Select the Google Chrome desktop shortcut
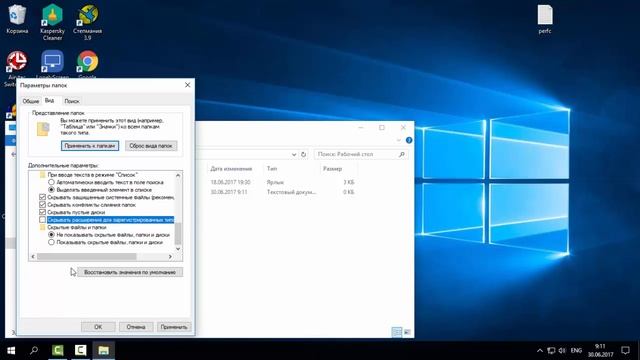This screenshot has width=640, height=360. [x=87, y=61]
